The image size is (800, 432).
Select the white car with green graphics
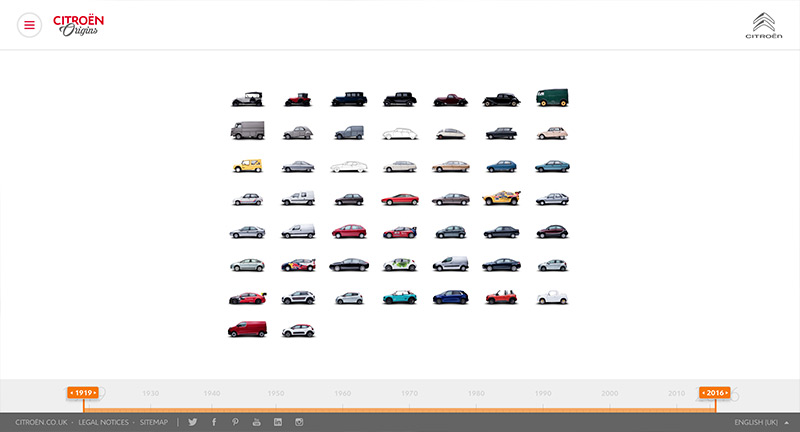(400, 265)
